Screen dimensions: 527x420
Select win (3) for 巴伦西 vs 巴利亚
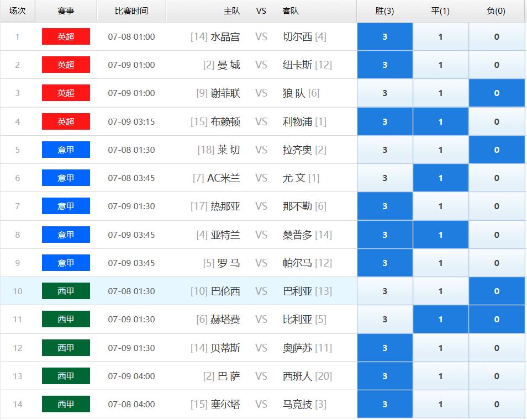click(385, 291)
